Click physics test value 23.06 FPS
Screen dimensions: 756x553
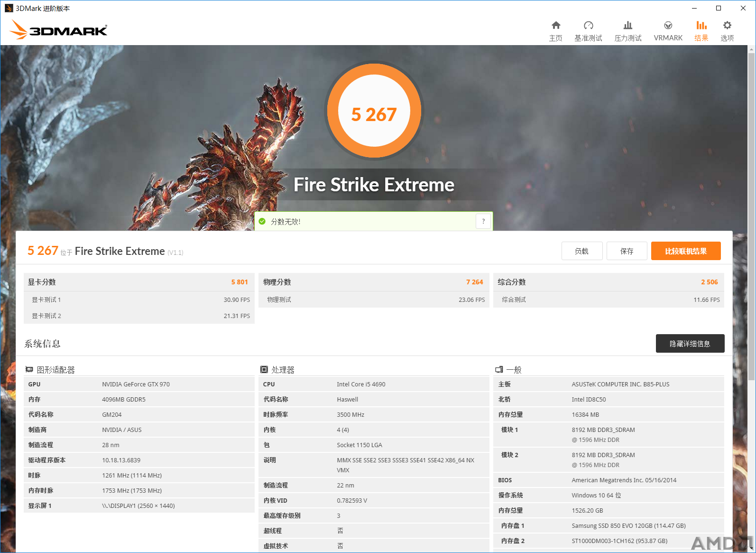pyautogui.click(x=472, y=300)
